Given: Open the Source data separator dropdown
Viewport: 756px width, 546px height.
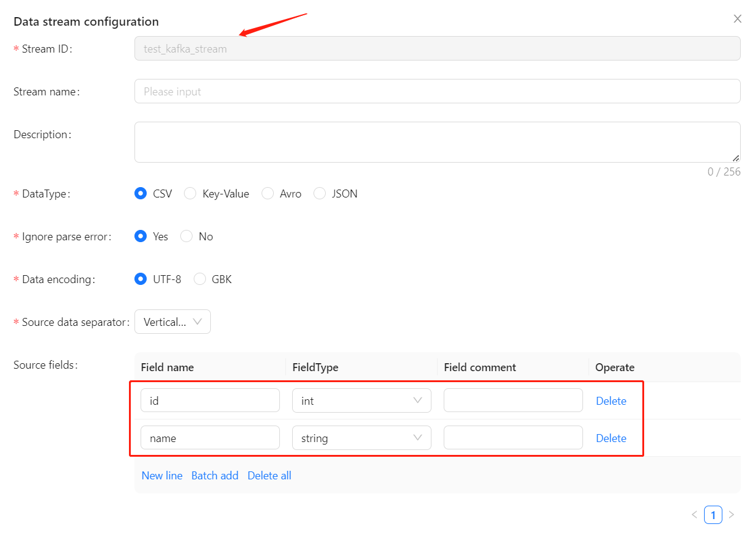Looking at the screenshot, I should 172,322.
